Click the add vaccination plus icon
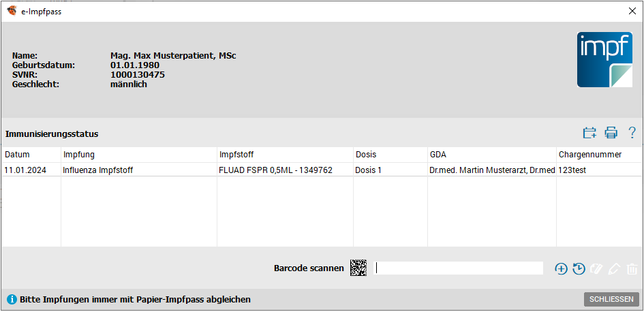 click(x=561, y=269)
